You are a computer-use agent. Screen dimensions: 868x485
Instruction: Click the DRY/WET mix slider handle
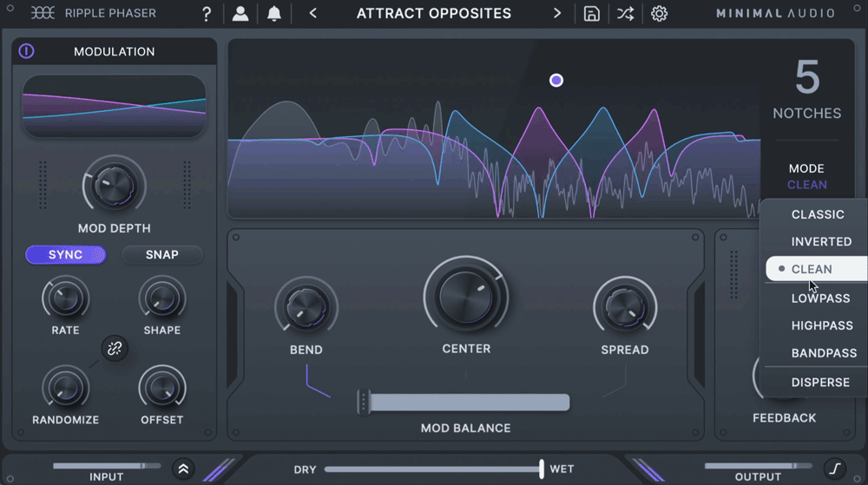pyautogui.click(x=542, y=469)
